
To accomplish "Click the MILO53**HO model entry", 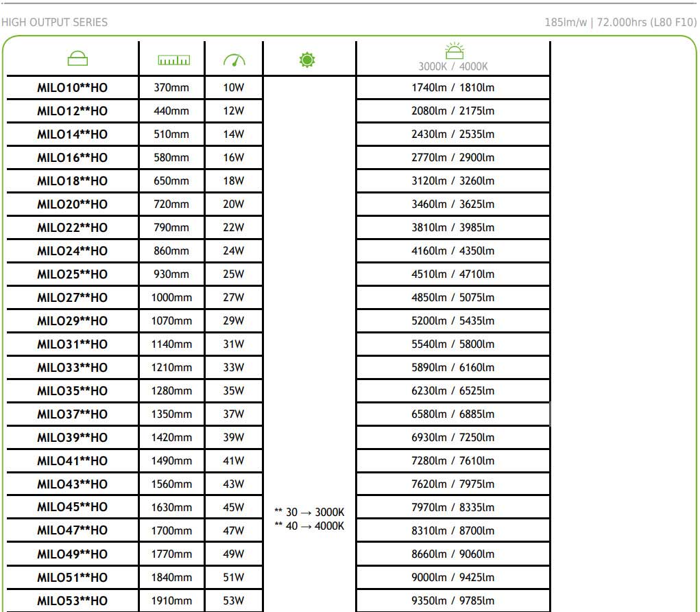I will (x=72, y=601).
